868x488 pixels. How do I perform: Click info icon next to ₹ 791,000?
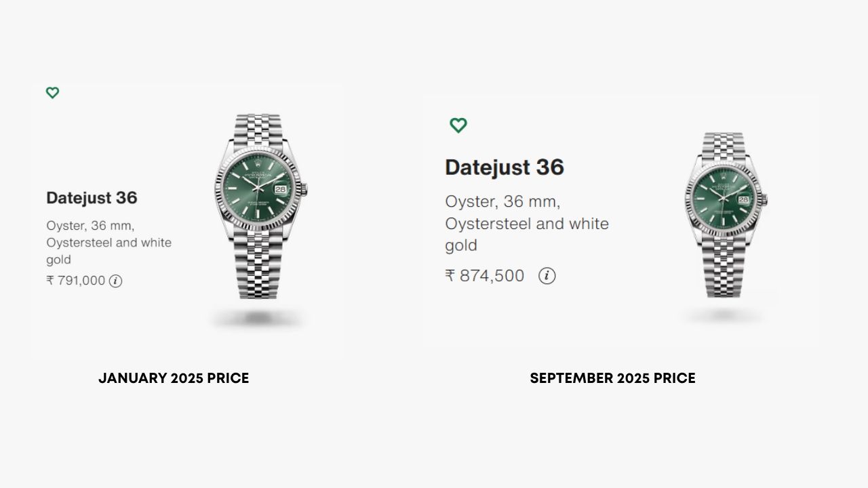pos(116,281)
